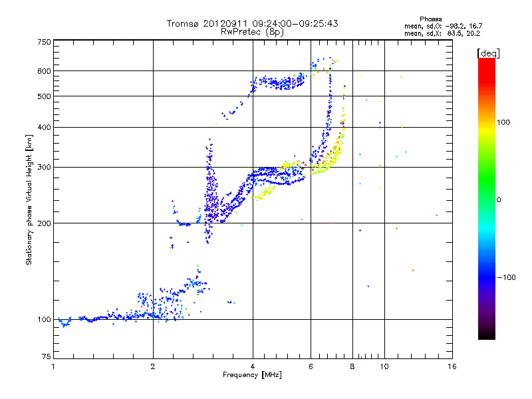Click the x-axis label '4'
This screenshot has width=532, height=399.
click(253, 366)
